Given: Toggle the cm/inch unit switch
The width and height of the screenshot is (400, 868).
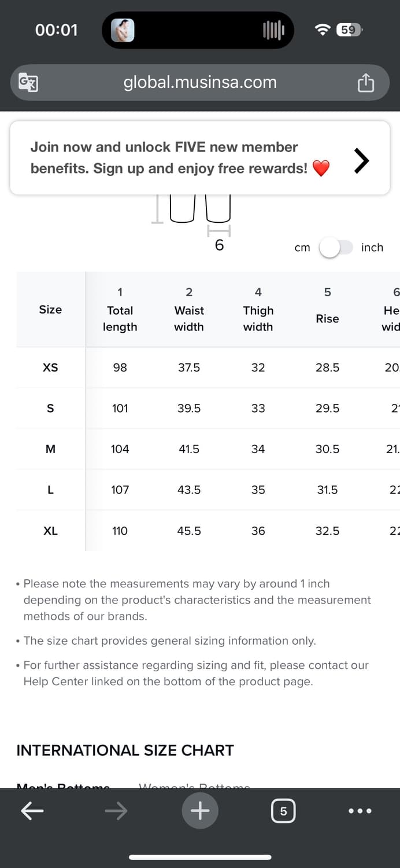Looking at the screenshot, I should coord(336,248).
